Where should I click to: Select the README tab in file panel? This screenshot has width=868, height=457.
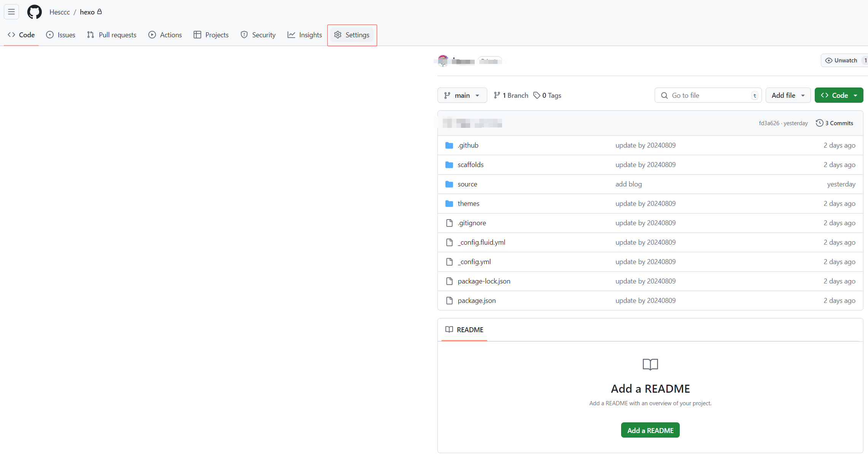pyautogui.click(x=464, y=330)
